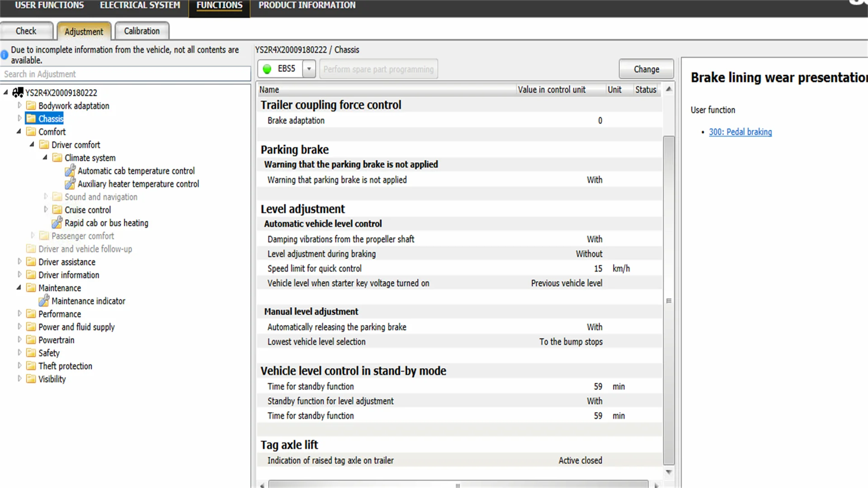Click in the Search in Adjustment field
Viewport: 868px width, 488px height.
coord(126,74)
